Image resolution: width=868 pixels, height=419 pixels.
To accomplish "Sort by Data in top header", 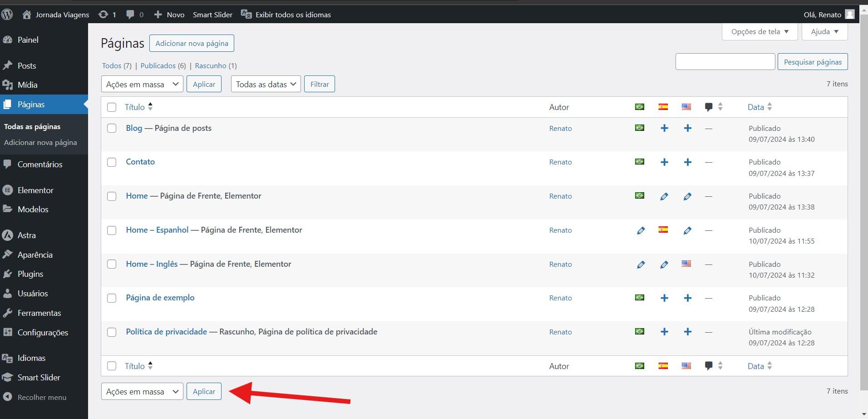I will click(760, 107).
